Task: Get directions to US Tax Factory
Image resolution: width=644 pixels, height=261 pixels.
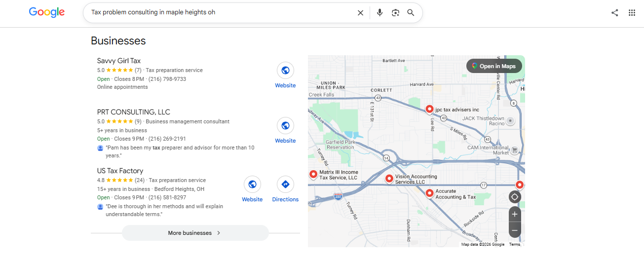Action: [x=285, y=184]
